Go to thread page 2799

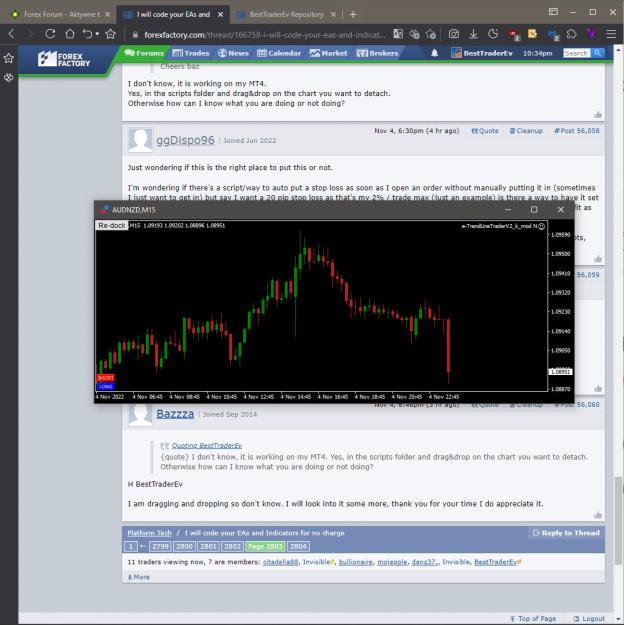click(160, 546)
